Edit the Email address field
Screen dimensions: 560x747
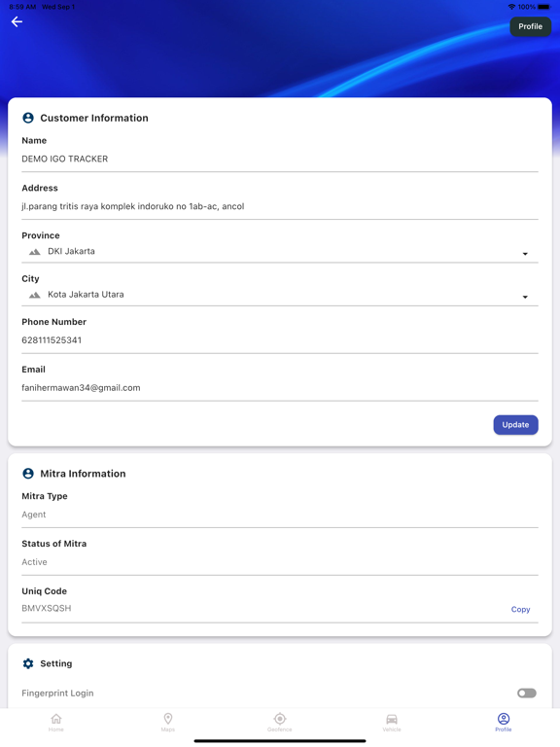click(x=280, y=388)
